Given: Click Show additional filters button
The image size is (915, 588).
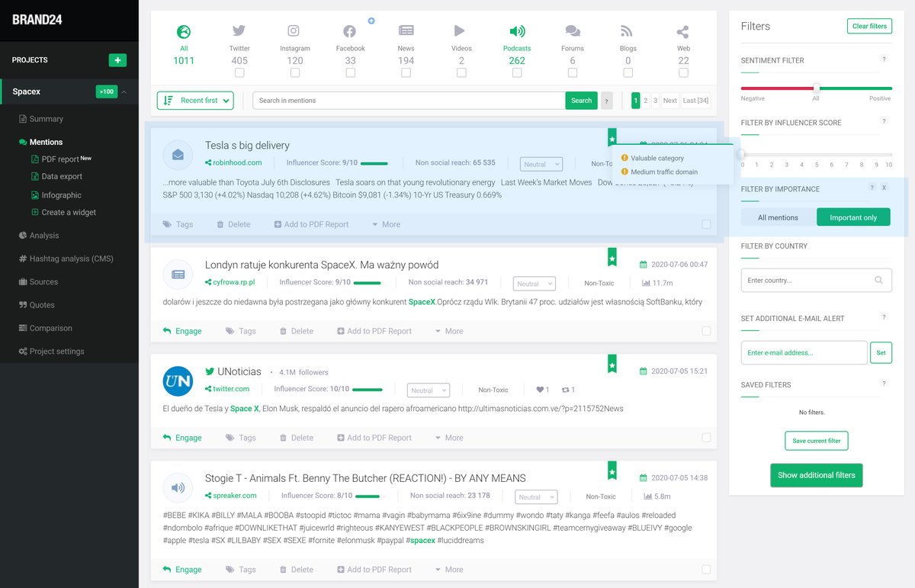Looking at the screenshot, I should point(817,475).
